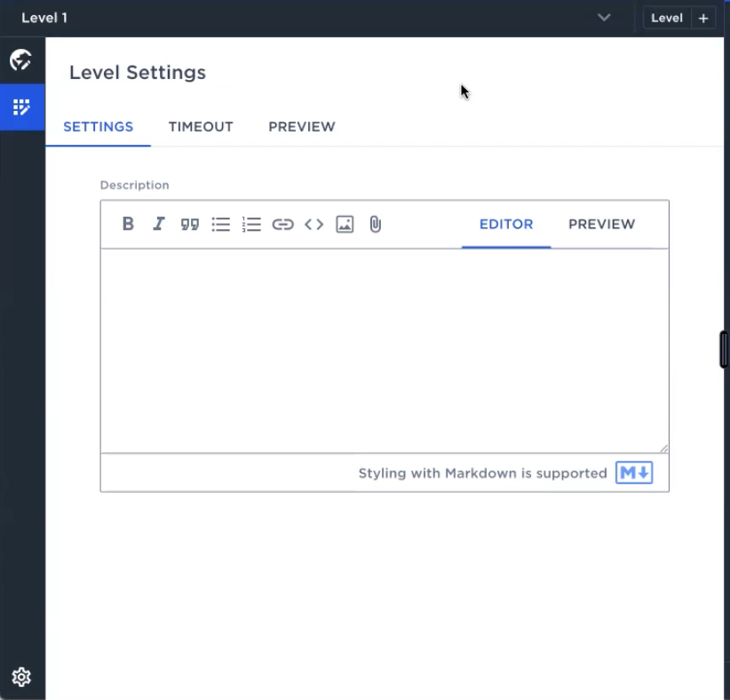Viewport: 730px width, 700px height.
Task: Expand the Level 1 dropdown chevron
Action: click(x=604, y=18)
